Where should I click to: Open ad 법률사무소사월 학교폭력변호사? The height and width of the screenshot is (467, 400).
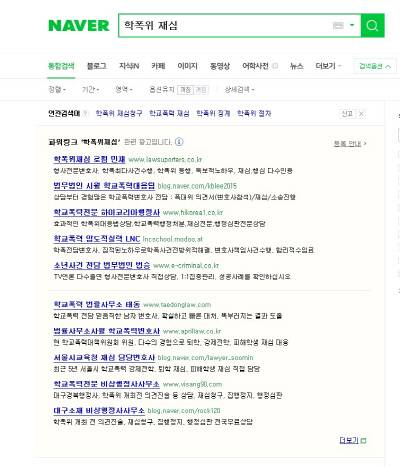click(x=107, y=331)
